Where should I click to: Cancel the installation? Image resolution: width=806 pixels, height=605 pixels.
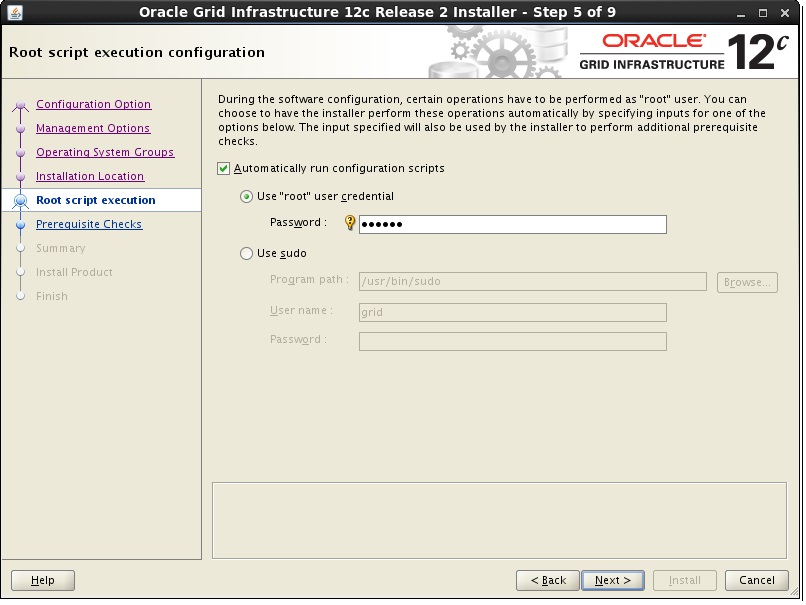coord(756,580)
